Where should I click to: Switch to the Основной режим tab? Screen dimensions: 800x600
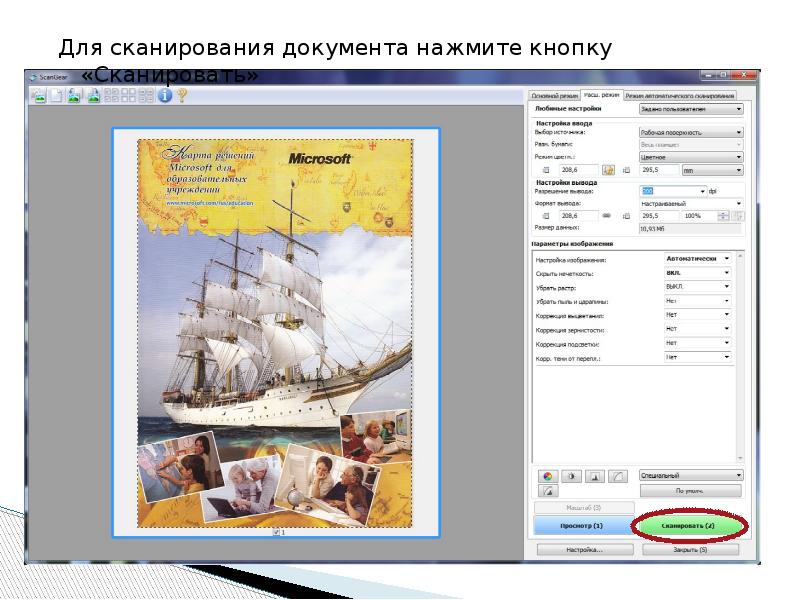pyautogui.click(x=554, y=96)
